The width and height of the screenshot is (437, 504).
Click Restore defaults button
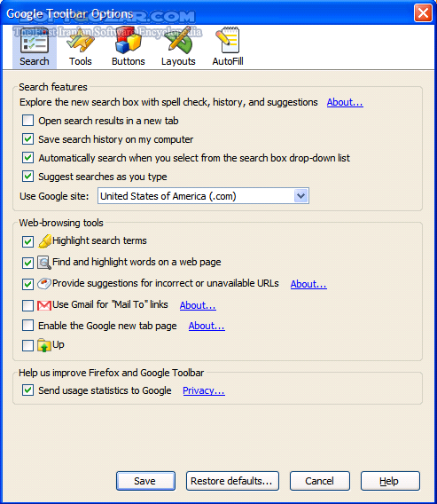(232, 481)
